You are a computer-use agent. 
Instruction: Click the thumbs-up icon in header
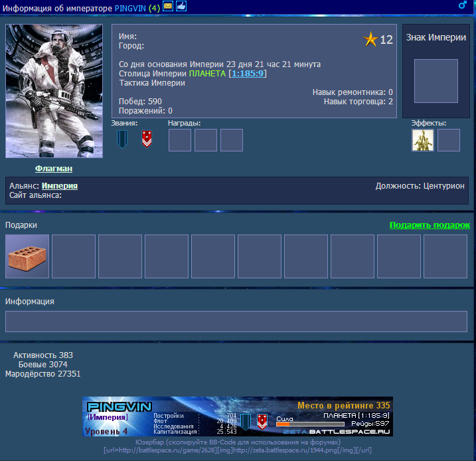point(181,5)
